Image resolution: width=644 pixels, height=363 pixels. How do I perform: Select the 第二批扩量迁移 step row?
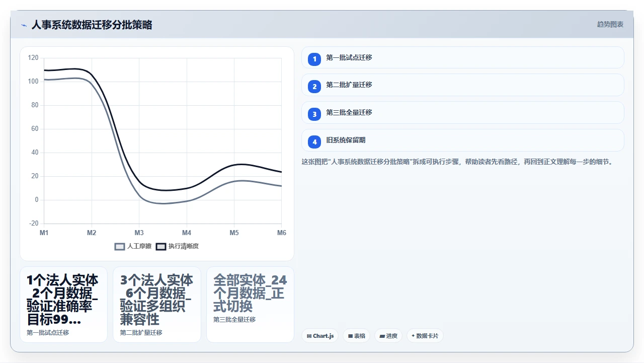[x=463, y=85]
